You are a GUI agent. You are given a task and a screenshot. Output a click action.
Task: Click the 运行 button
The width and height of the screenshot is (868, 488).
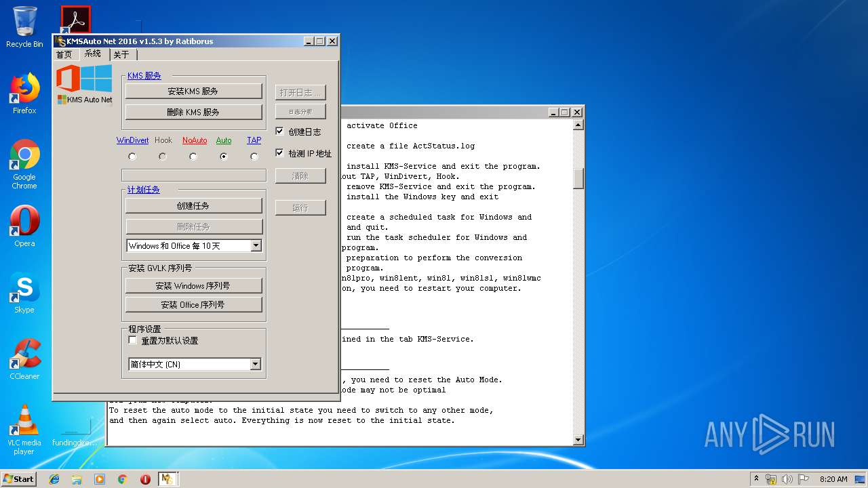tap(300, 207)
